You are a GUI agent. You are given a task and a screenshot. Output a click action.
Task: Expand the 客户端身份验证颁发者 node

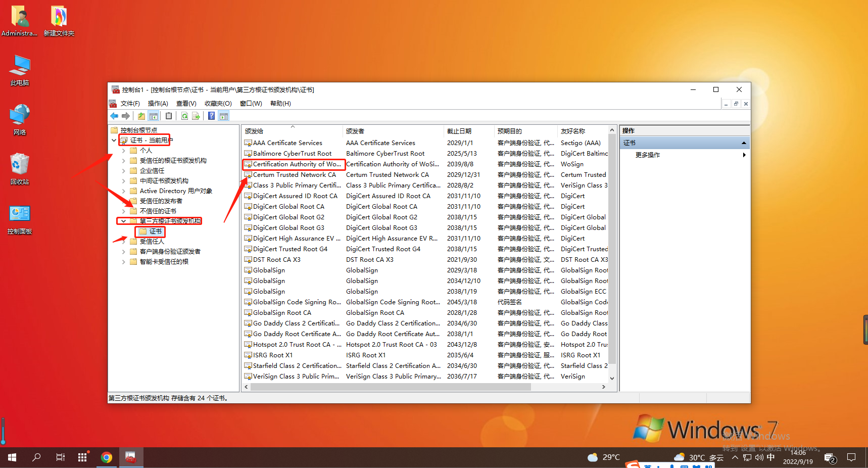pyautogui.click(x=124, y=252)
